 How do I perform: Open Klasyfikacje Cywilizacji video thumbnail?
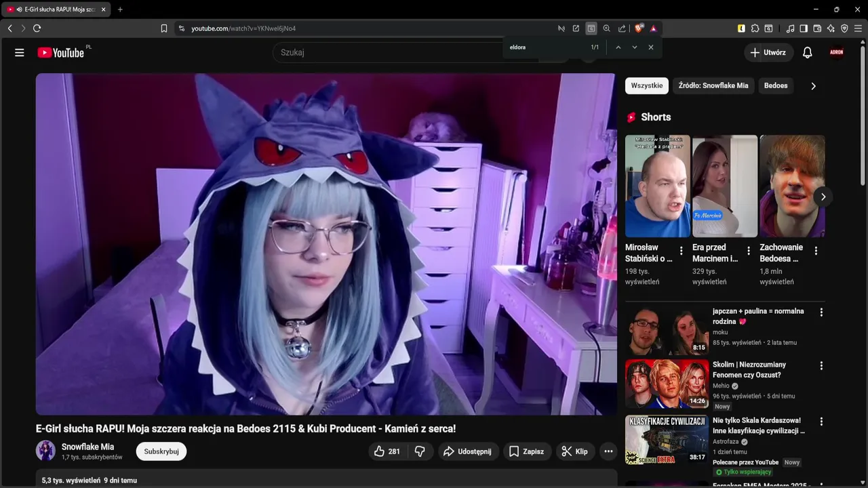tap(667, 439)
